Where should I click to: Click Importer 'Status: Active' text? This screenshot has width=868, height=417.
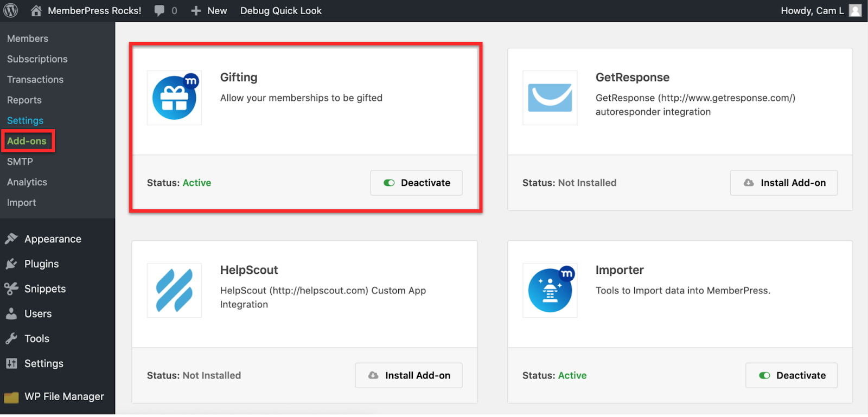tap(554, 375)
